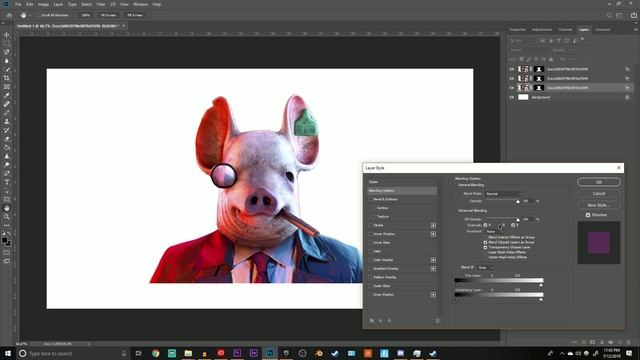The height and width of the screenshot is (360, 640).
Task: Click trash icon in Layer Style dialog
Action: [x=437, y=321]
